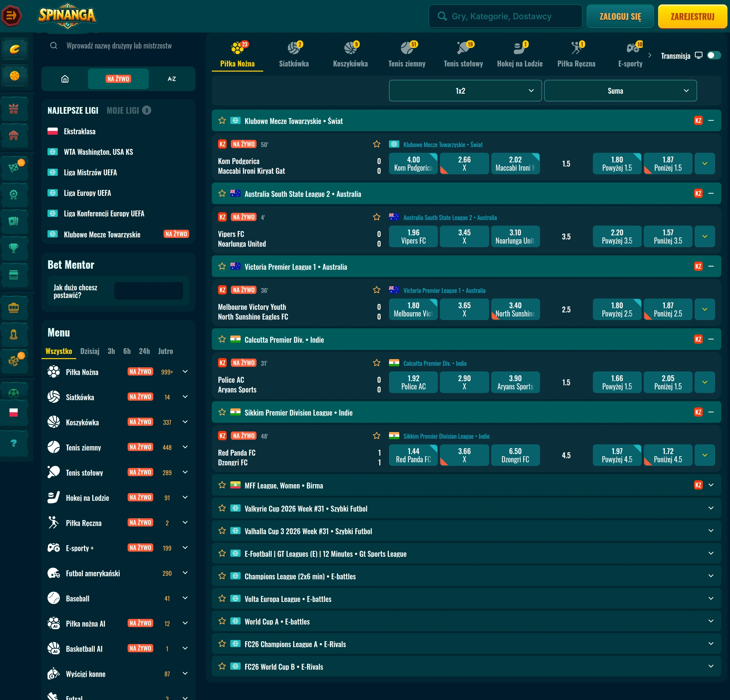Screen dimensions: 730x700
Task: Toggle the Transmisja switch on
Action: point(714,55)
